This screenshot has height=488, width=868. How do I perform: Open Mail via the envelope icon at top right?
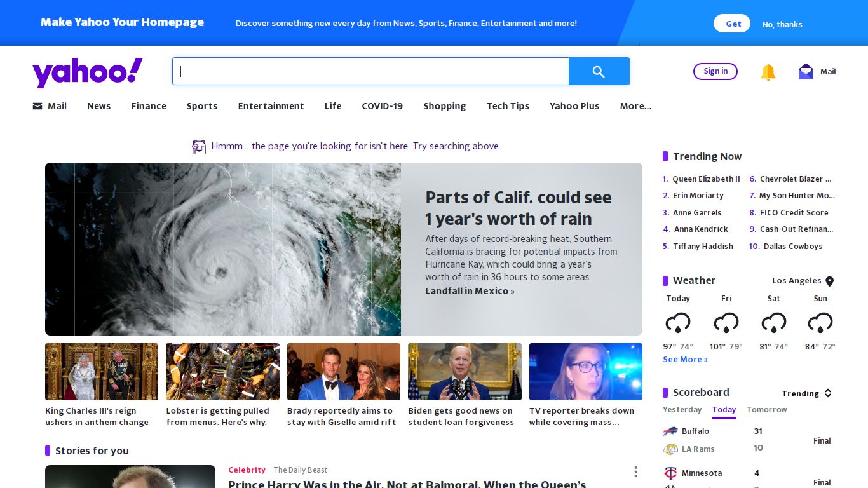(x=806, y=72)
